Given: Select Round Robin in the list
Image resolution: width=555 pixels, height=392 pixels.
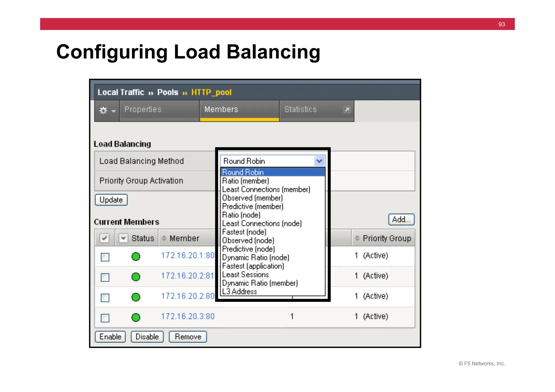Looking at the screenshot, I should point(273,172).
